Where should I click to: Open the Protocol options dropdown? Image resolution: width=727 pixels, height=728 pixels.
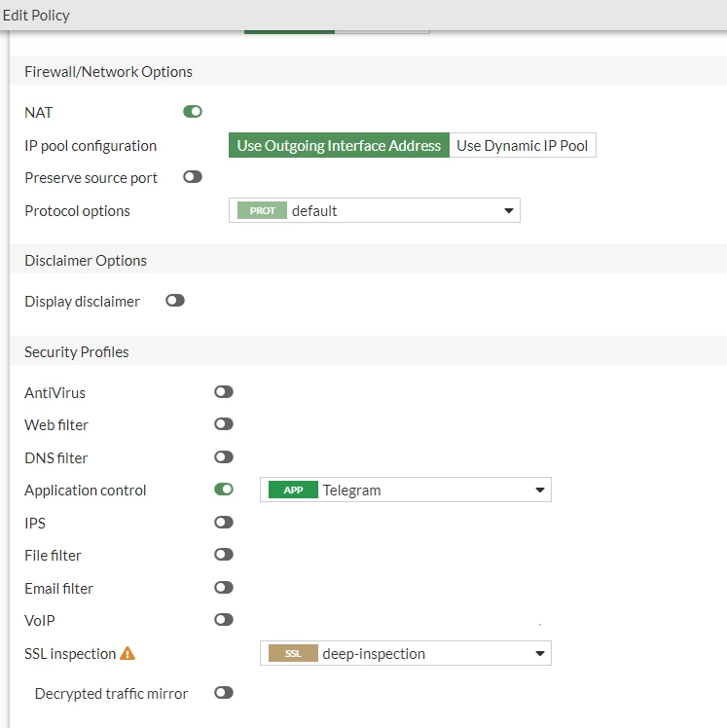point(374,210)
